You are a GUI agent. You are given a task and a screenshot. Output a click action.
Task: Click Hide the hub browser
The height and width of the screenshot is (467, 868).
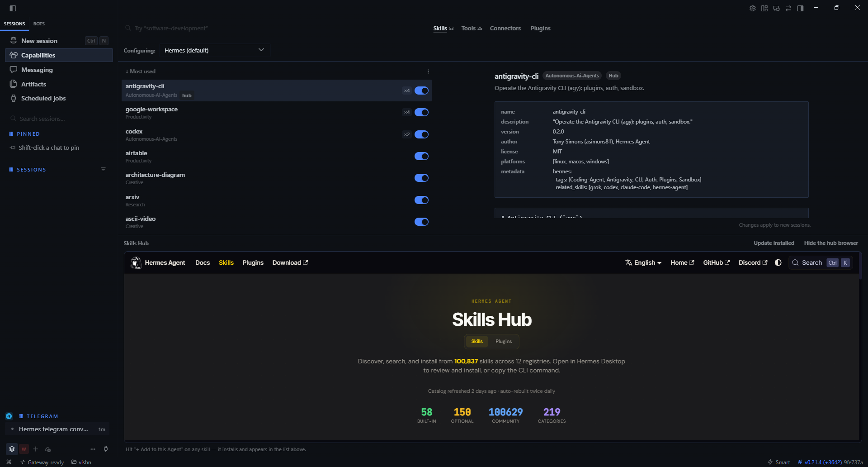click(831, 243)
